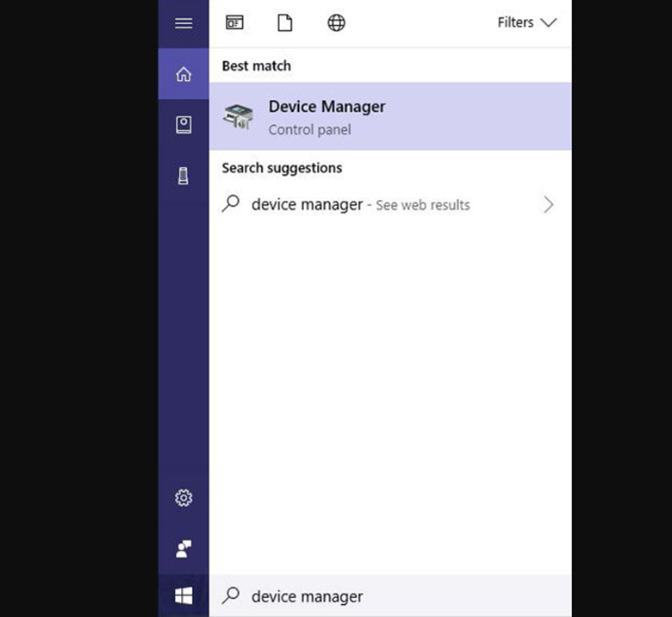This screenshot has height=617, width=672.
Task: Expand the hamburger menu in the sidebar
Action: coord(184,23)
